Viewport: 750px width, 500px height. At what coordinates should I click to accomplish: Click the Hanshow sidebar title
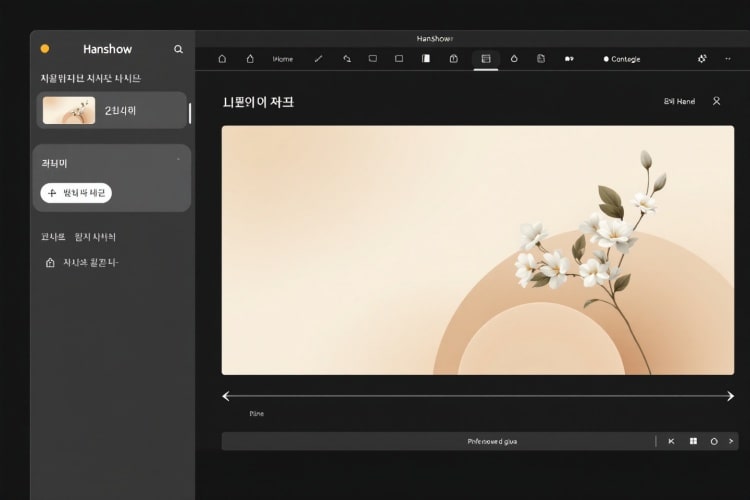pyautogui.click(x=108, y=49)
